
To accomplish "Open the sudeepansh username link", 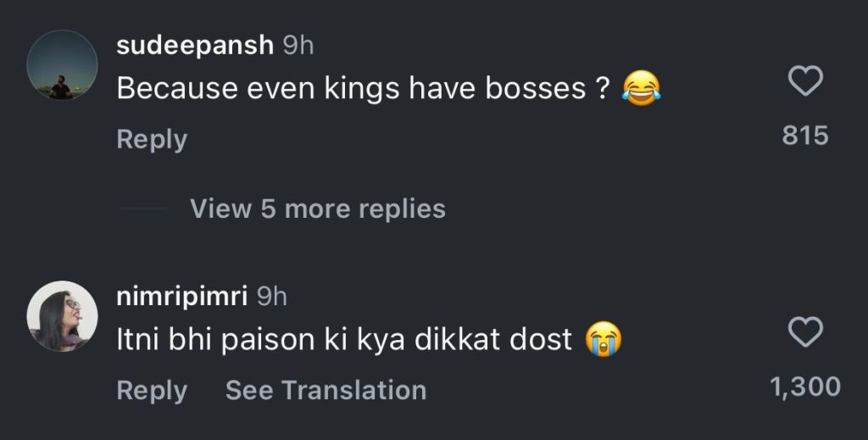I will [x=194, y=46].
